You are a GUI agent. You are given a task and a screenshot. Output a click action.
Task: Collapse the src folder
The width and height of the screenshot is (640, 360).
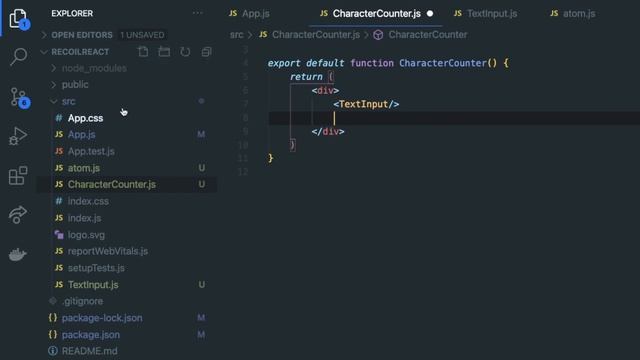point(53,101)
